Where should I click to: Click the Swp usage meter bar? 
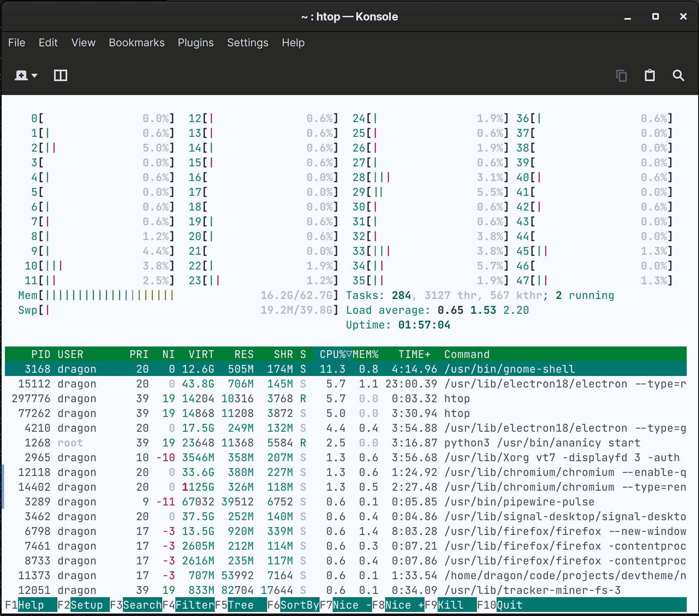pos(179,310)
